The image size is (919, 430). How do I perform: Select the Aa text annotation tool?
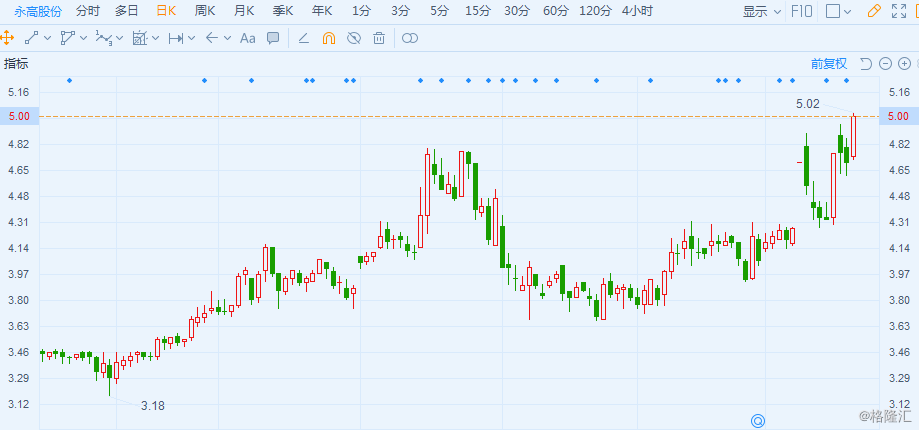248,39
